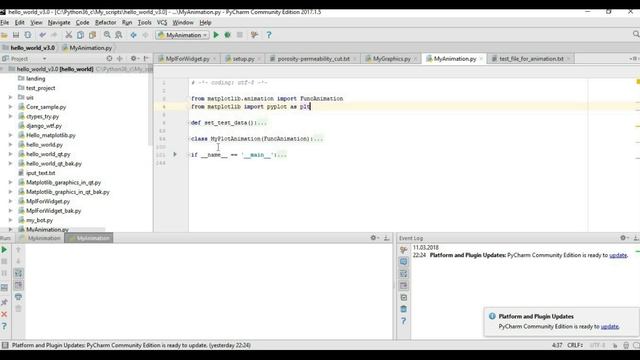Hide Project tool window icon
Viewport: 640px width, 360px height.
click(x=146, y=59)
